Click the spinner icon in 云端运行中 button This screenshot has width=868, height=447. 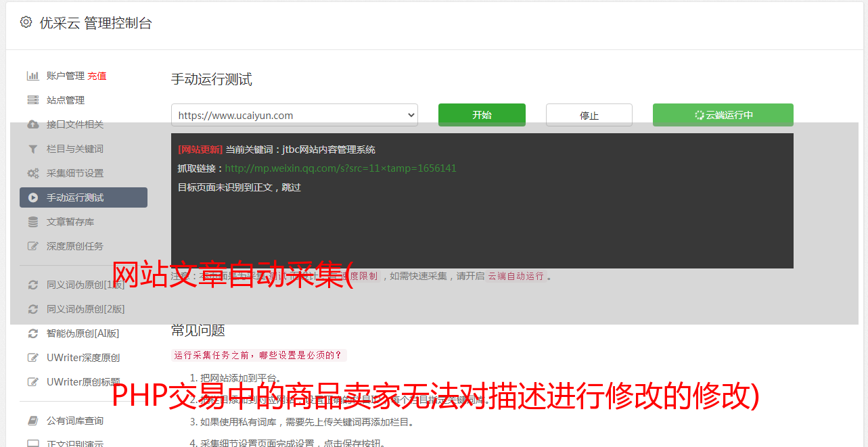coord(699,115)
